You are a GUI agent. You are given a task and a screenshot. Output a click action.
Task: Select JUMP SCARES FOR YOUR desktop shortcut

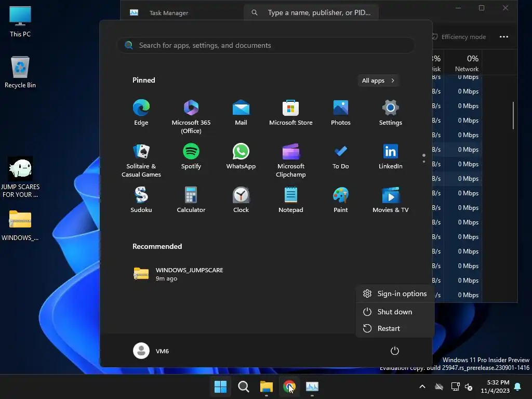(20, 177)
